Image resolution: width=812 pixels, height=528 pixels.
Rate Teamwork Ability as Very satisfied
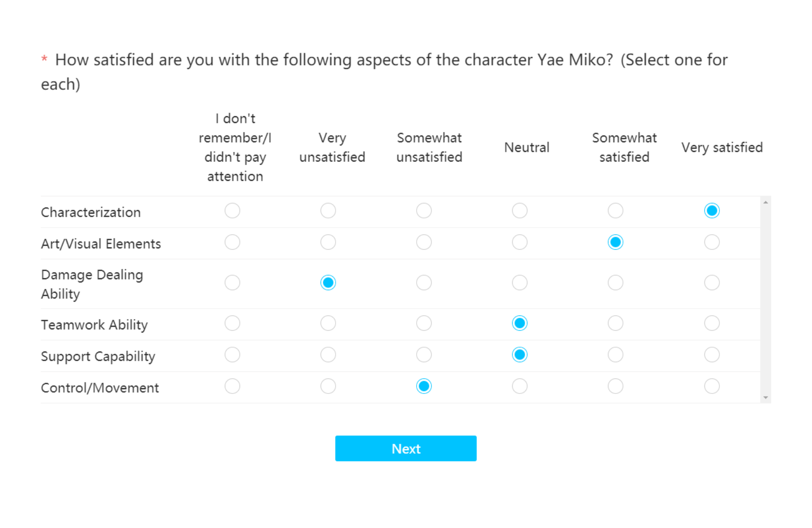(x=711, y=323)
